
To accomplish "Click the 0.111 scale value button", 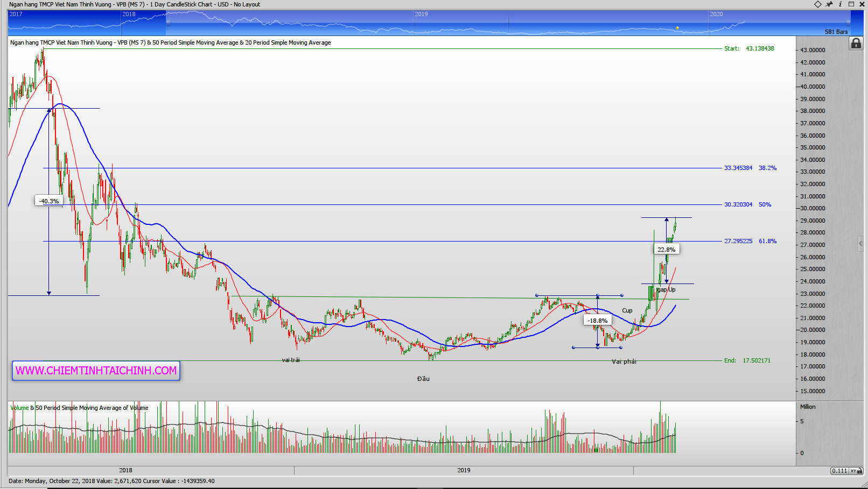I will pyautogui.click(x=839, y=471).
